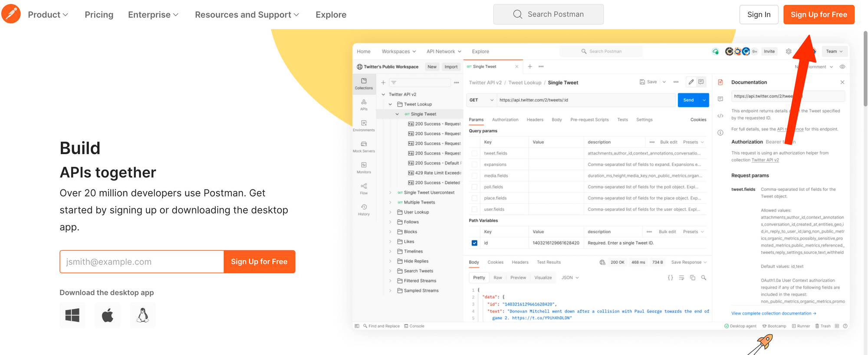Click the History icon in the sidebar
Image resolution: width=868 pixels, height=355 pixels.
(x=364, y=210)
